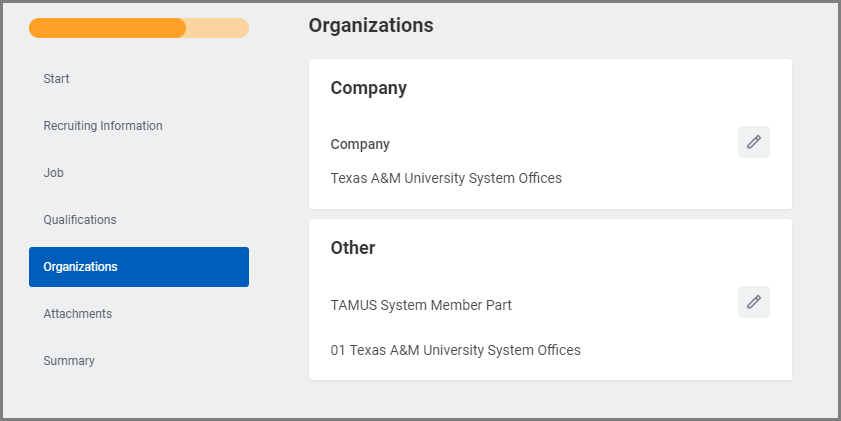Viewport: 841px width, 421px height.
Task: Select the Texas A&M University System Offices company value
Action: click(x=446, y=179)
